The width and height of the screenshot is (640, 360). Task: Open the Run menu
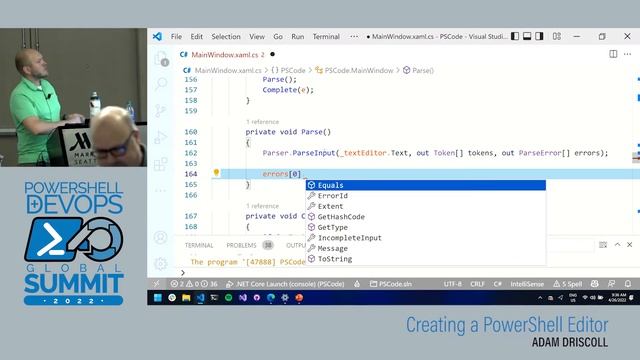(298, 36)
